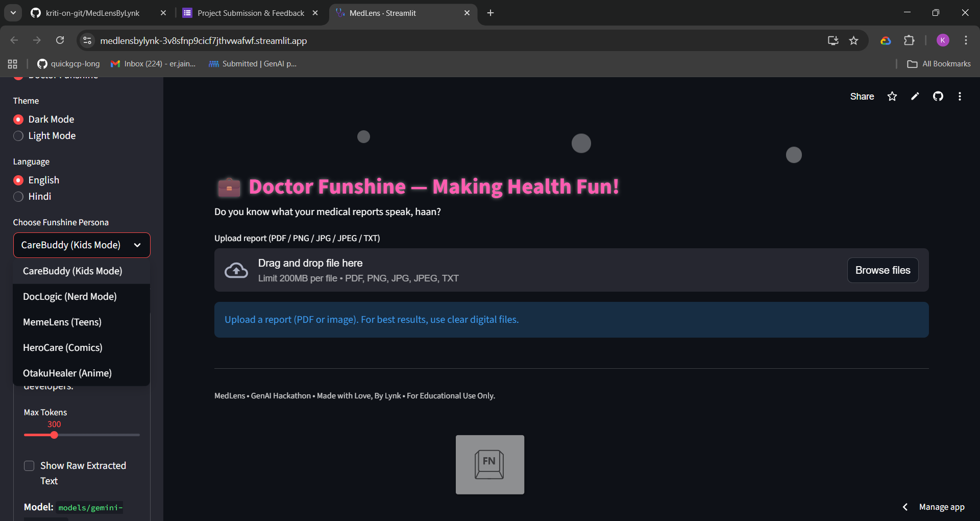Open the Chrome customize menu

[x=966, y=40]
